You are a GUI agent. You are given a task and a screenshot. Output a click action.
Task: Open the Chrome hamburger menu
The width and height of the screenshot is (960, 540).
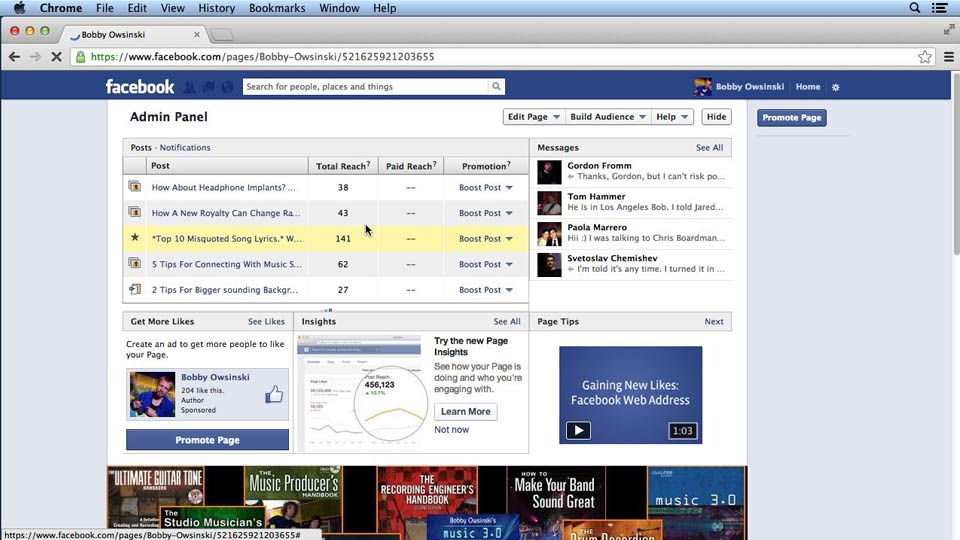pyautogui.click(x=948, y=57)
